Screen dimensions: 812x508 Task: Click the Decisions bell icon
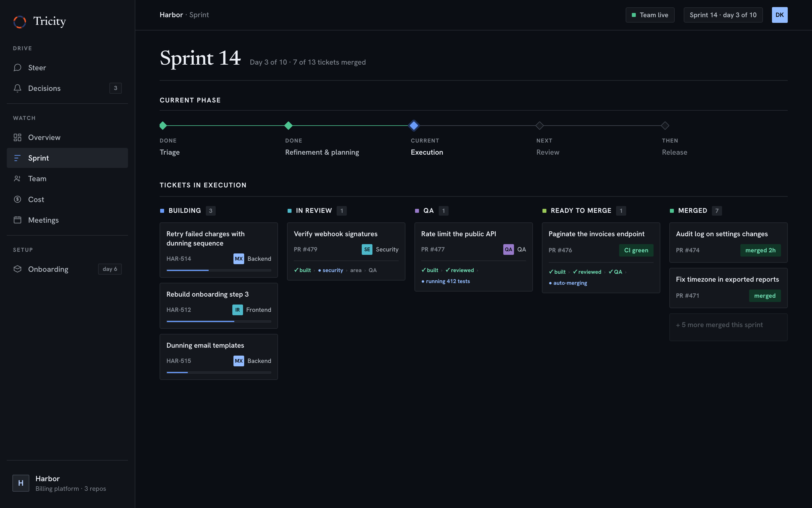(17, 88)
